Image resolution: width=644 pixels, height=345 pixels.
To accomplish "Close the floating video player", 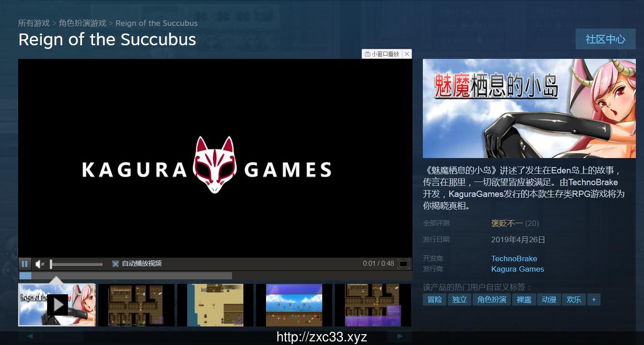I will point(407,53).
